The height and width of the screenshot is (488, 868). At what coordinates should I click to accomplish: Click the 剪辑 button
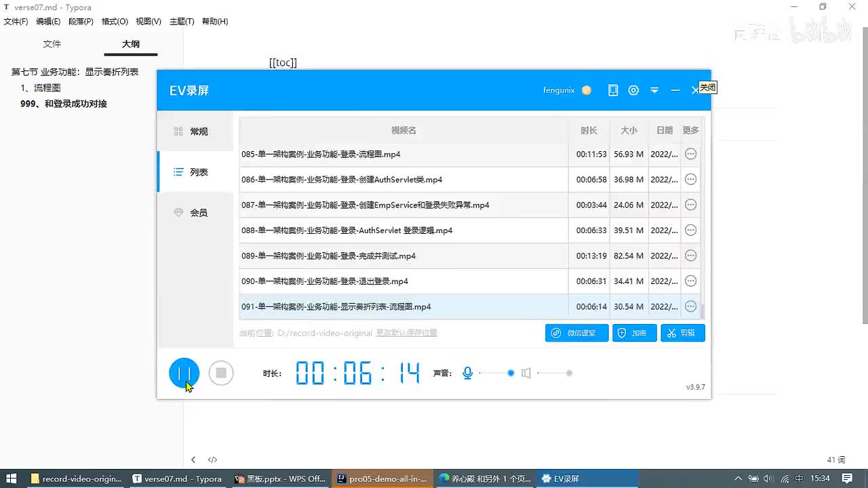[x=683, y=333]
